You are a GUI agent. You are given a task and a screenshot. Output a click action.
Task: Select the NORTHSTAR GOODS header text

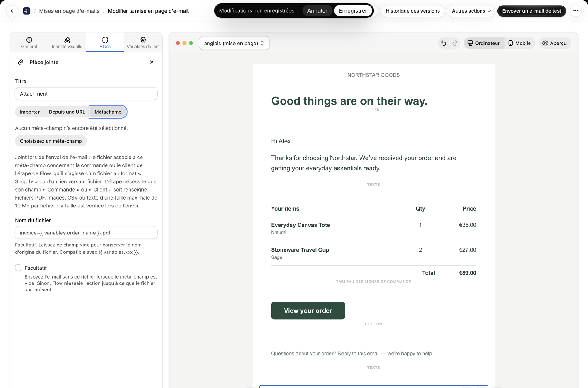(373, 75)
